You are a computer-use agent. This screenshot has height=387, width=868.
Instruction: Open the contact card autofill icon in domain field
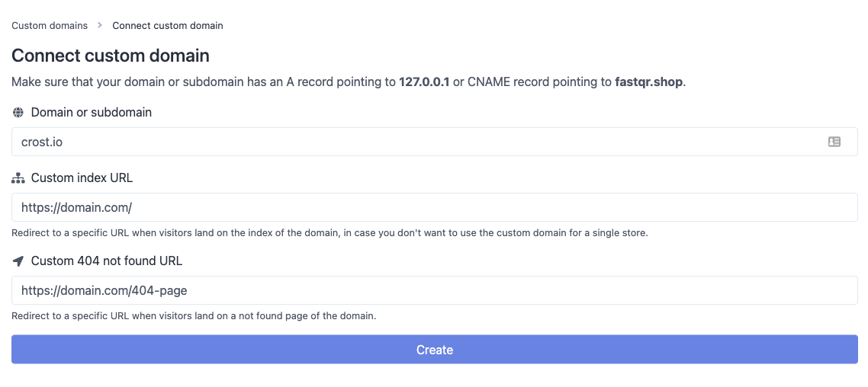pyautogui.click(x=834, y=142)
